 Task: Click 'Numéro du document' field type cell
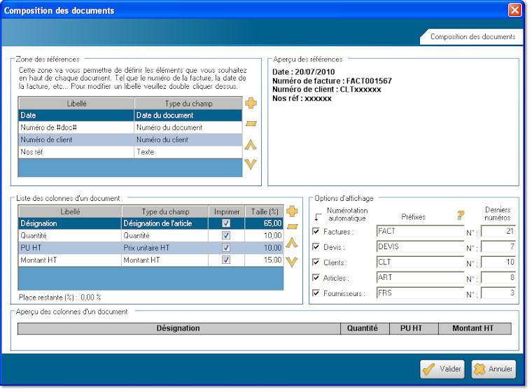[188, 127]
